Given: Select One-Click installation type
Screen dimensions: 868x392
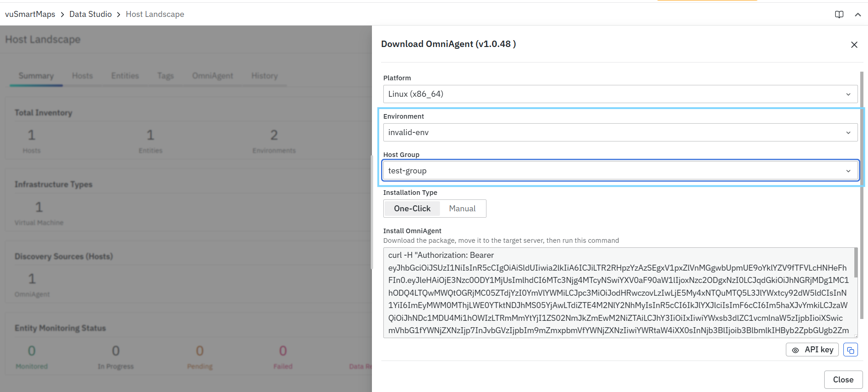Looking at the screenshot, I should pos(412,209).
